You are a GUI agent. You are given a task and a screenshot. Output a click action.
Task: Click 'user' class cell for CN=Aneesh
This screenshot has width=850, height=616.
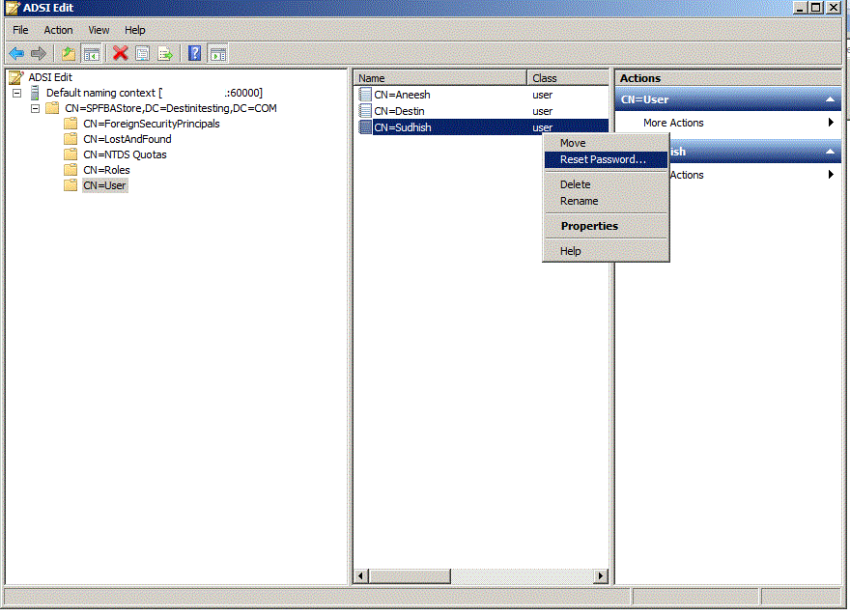(x=542, y=95)
